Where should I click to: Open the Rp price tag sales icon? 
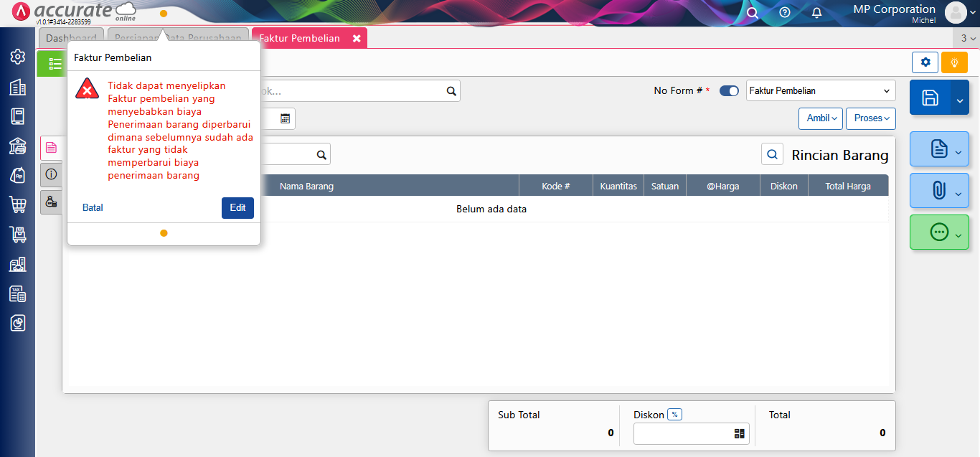(x=18, y=175)
